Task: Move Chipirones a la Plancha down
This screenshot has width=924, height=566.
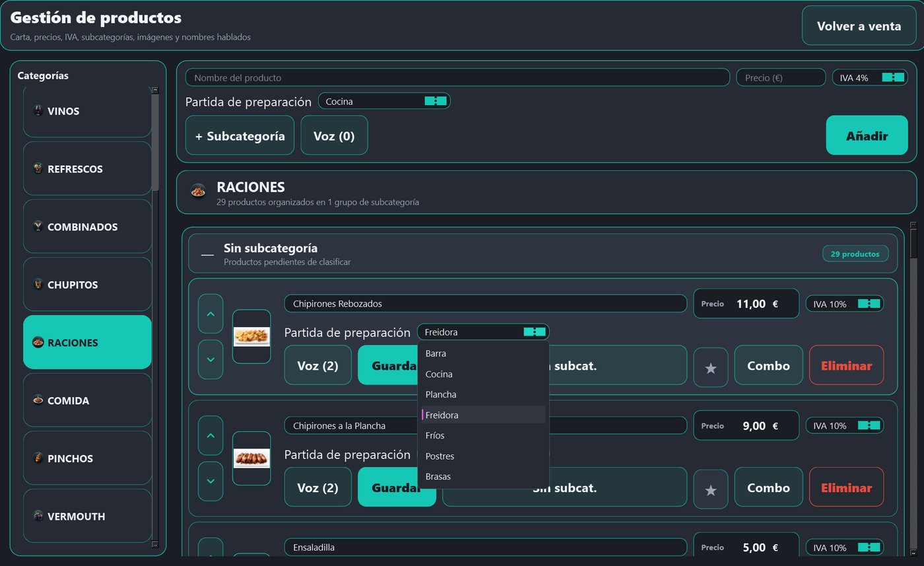Action: pyautogui.click(x=211, y=481)
